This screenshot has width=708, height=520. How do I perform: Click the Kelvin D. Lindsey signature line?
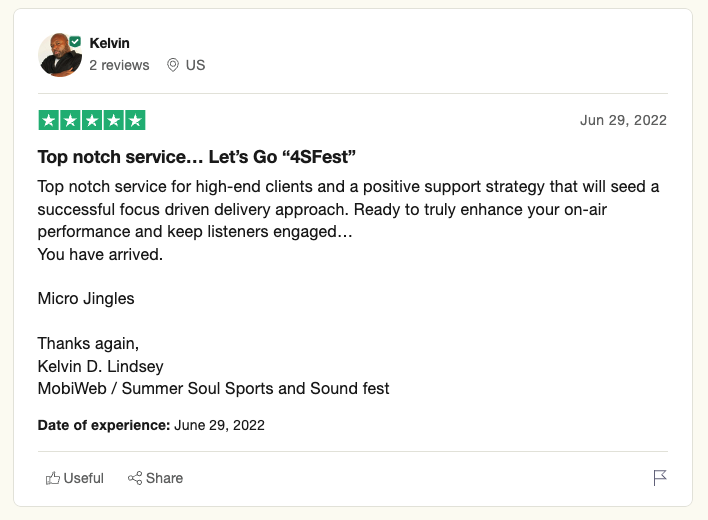[101, 366]
